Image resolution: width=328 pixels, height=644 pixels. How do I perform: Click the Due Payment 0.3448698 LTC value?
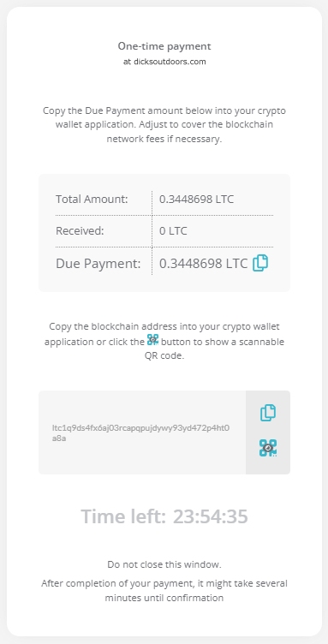[x=203, y=264]
